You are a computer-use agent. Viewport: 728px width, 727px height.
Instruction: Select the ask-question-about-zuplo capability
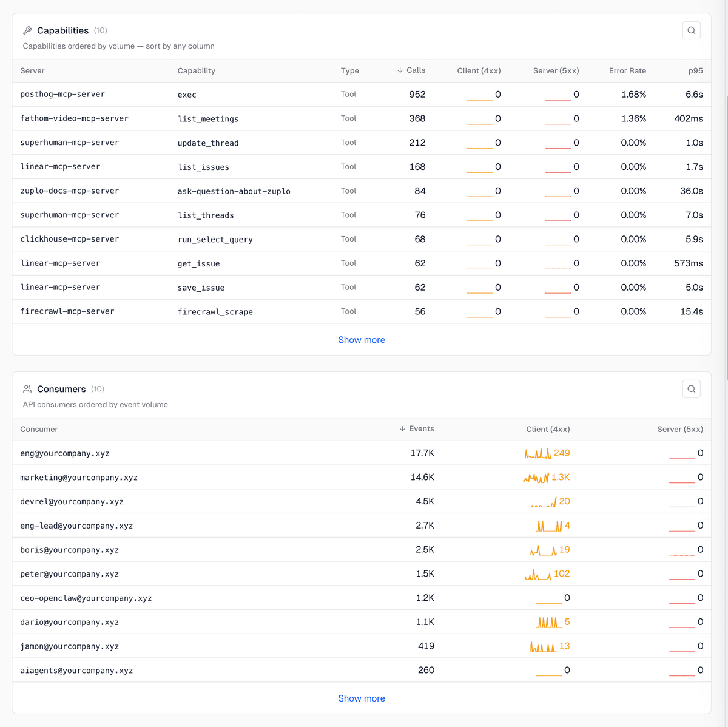click(234, 191)
